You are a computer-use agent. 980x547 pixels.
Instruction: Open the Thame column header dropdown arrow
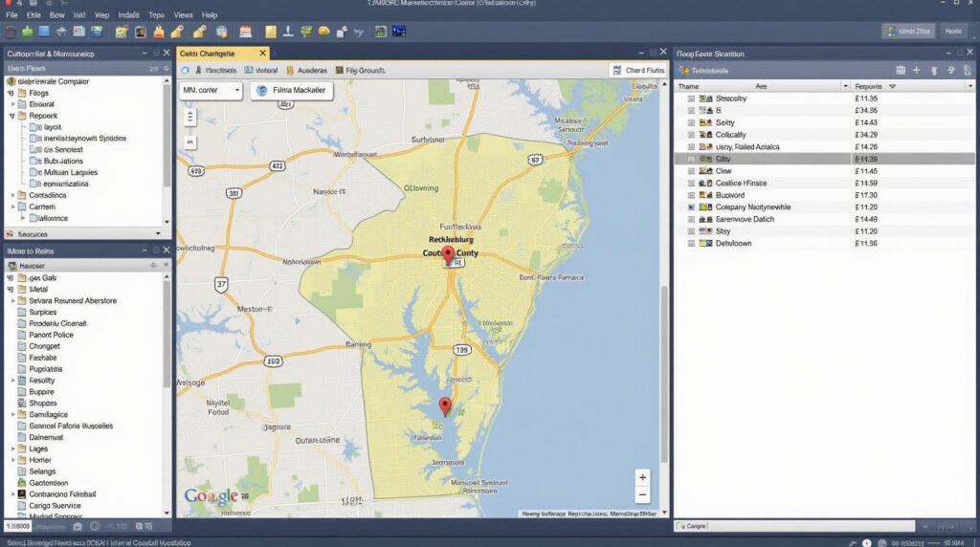(x=846, y=86)
